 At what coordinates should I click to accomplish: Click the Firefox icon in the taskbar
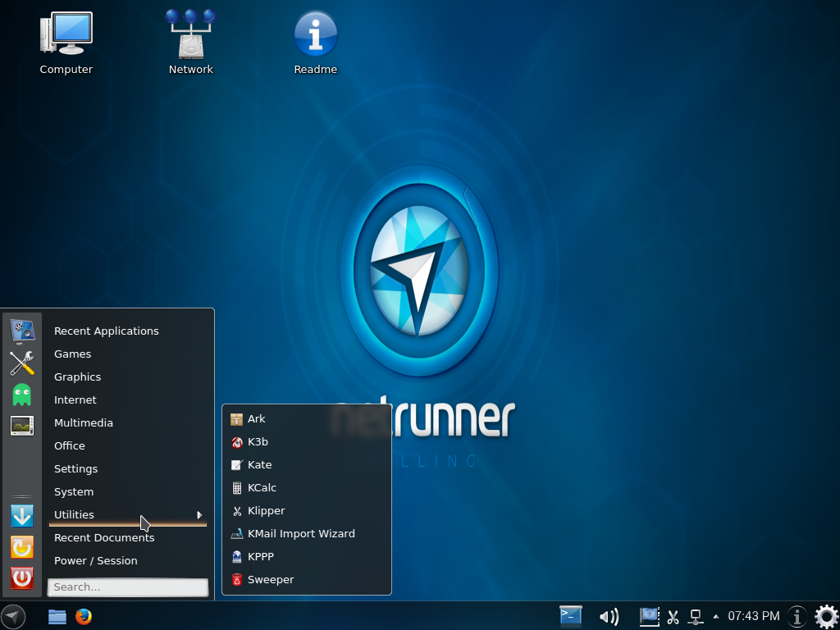[83, 616]
